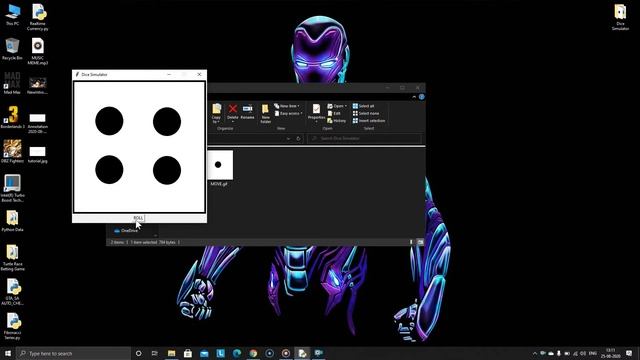Click the Turtle Race Betting Game folder
This screenshot has height=360, width=640.
tap(12, 258)
